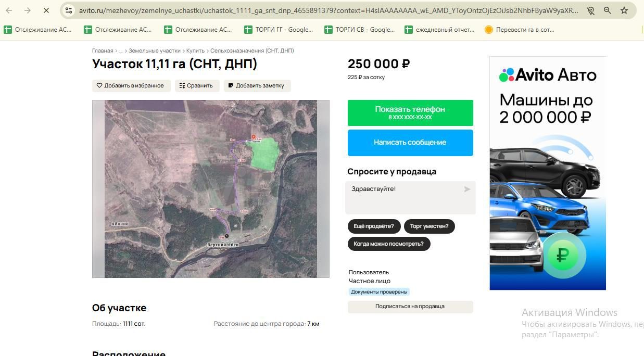Open the ТОРГИ ГГ Google bookmark tab

(x=279, y=30)
